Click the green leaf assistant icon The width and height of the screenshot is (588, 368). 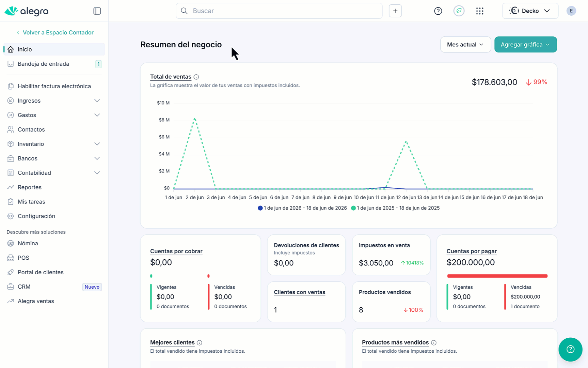click(459, 11)
